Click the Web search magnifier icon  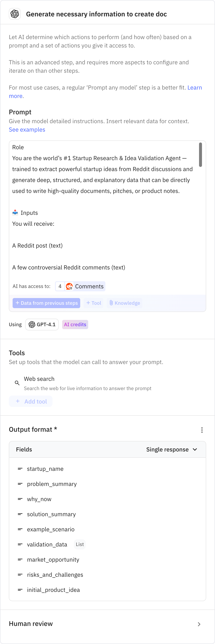(17, 383)
